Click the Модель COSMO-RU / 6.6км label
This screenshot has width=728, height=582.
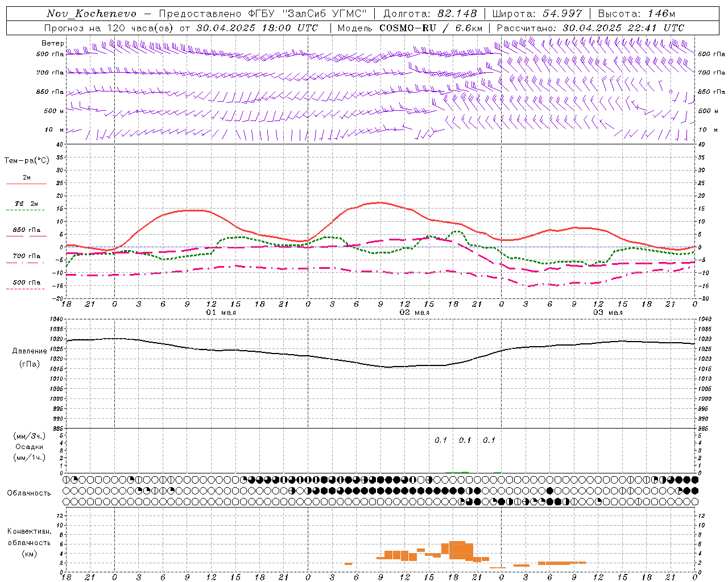tap(410, 28)
